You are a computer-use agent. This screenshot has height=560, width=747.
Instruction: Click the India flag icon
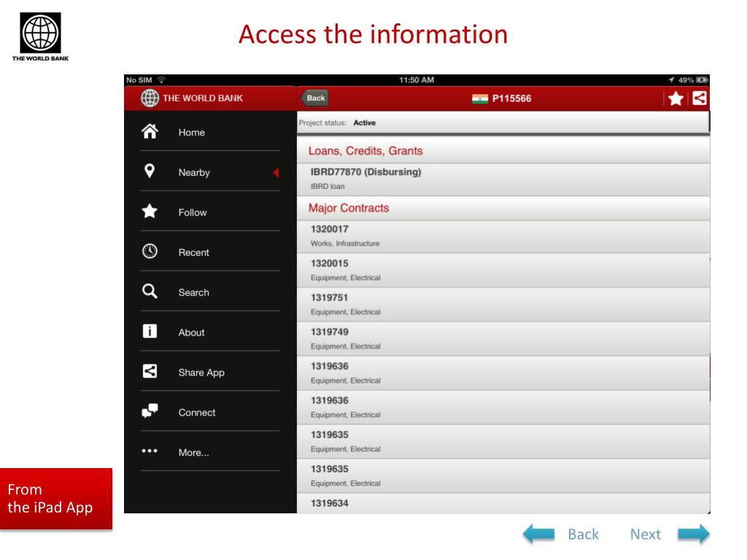click(x=480, y=98)
